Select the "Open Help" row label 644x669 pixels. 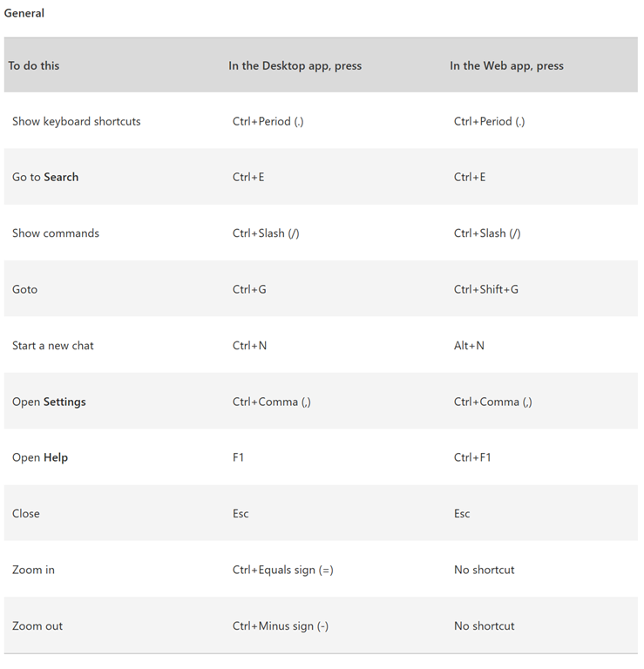click(x=40, y=457)
